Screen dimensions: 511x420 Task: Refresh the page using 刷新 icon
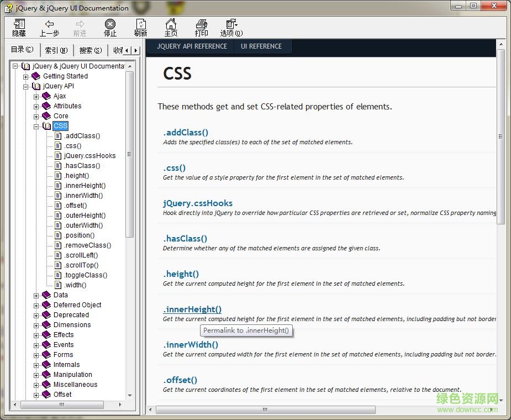click(141, 27)
